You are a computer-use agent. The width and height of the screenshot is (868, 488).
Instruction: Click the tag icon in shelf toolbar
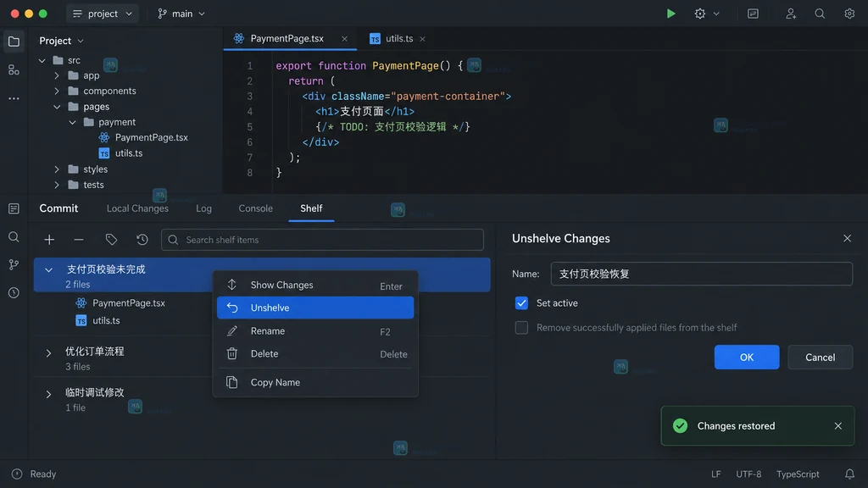tap(111, 240)
